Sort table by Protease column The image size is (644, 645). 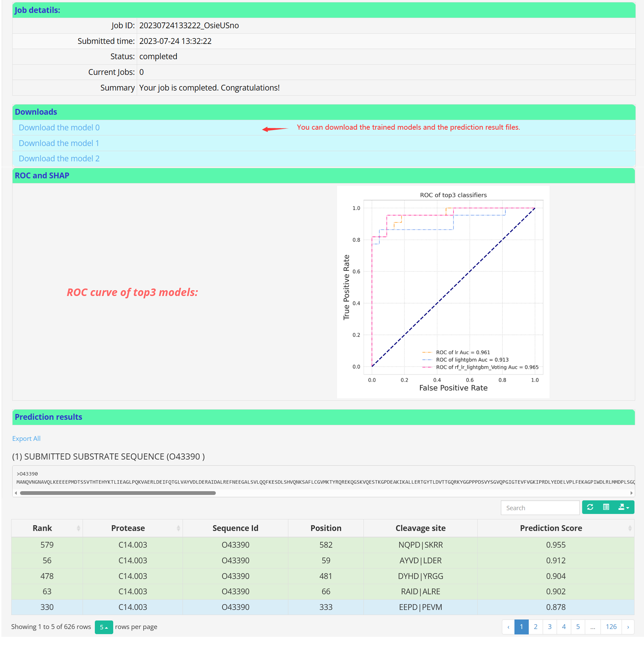point(133,528)
